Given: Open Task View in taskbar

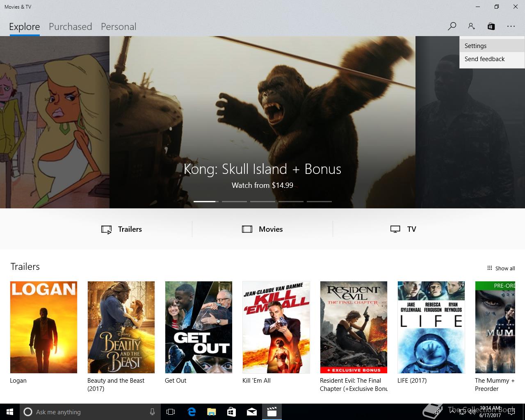Looking at the screenshot, I should 171,412.
